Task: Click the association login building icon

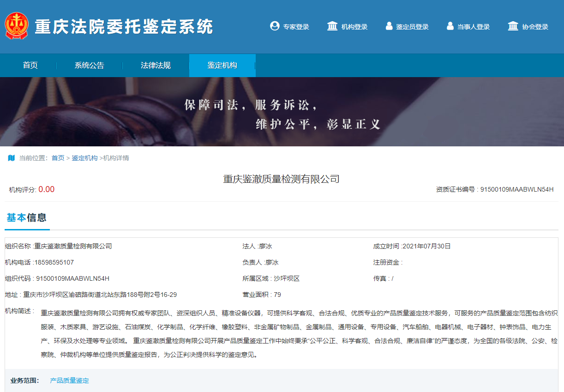Action: click(x=513, y=26)
